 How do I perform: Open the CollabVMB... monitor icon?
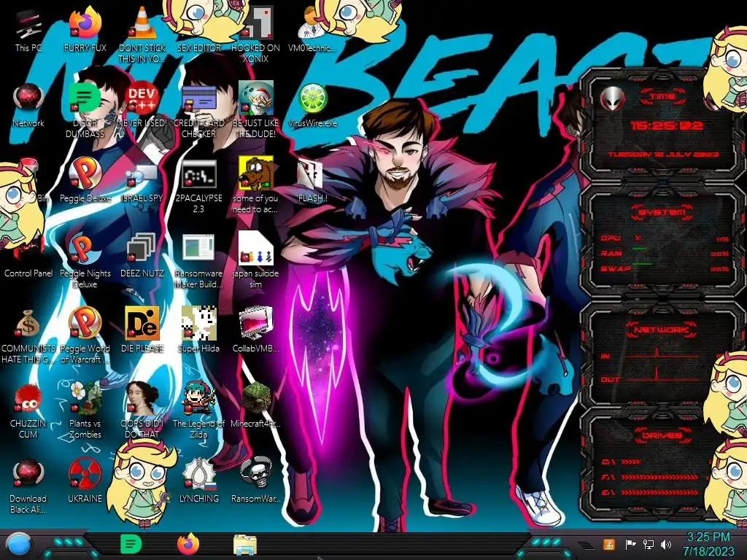[x=256, y=330]
